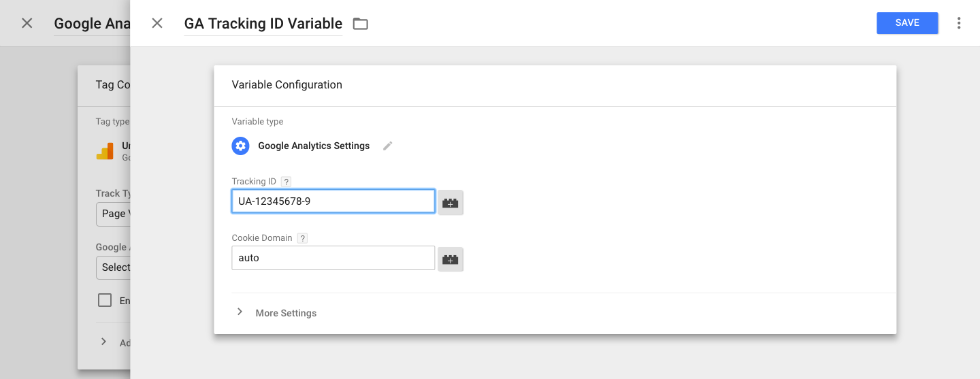
Task: Open the Cookie Domain help question mark
Action: click(302, 238)
